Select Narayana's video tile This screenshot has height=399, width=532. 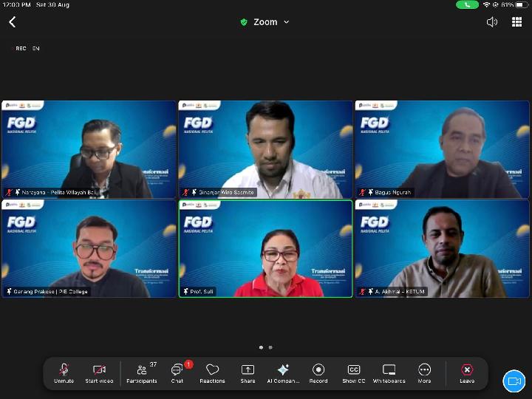pyautogui.click(x=89, y=149)
